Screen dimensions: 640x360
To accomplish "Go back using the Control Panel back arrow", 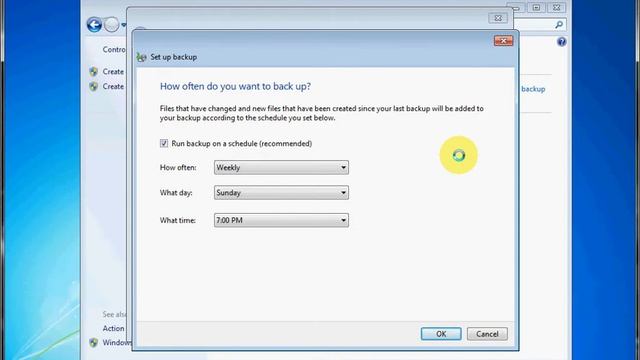I will click(94, 25).
